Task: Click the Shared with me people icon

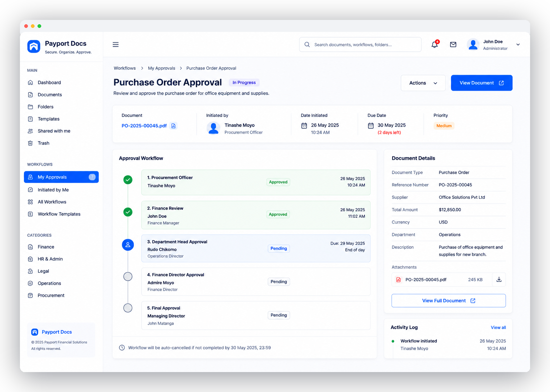Action: (30, 131)
